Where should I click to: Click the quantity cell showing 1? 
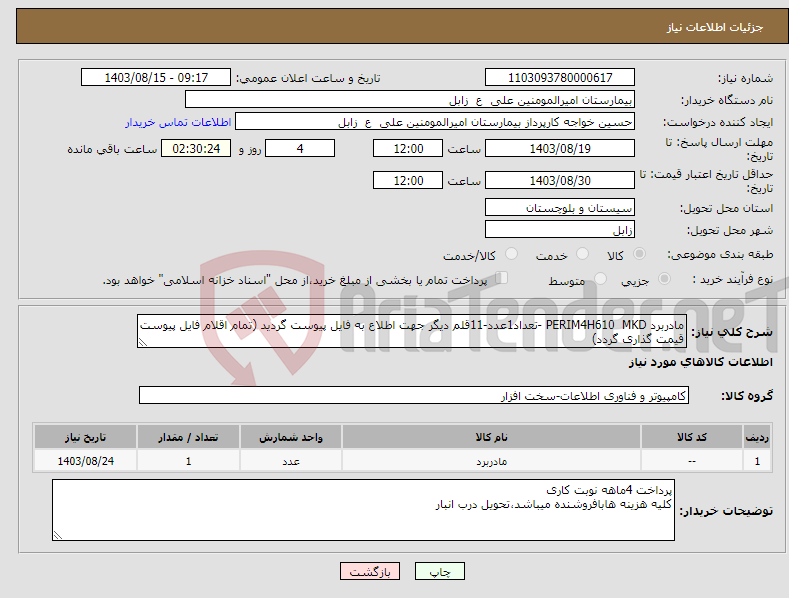click(x=188, y=461)
